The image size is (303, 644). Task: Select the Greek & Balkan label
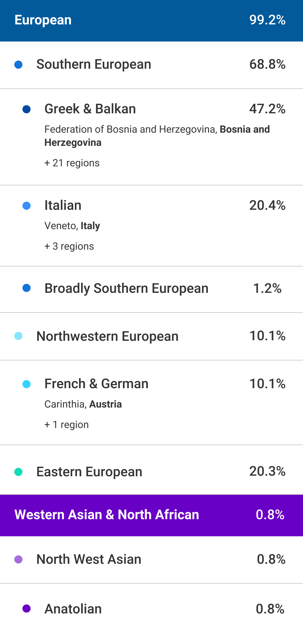(90, 109)
